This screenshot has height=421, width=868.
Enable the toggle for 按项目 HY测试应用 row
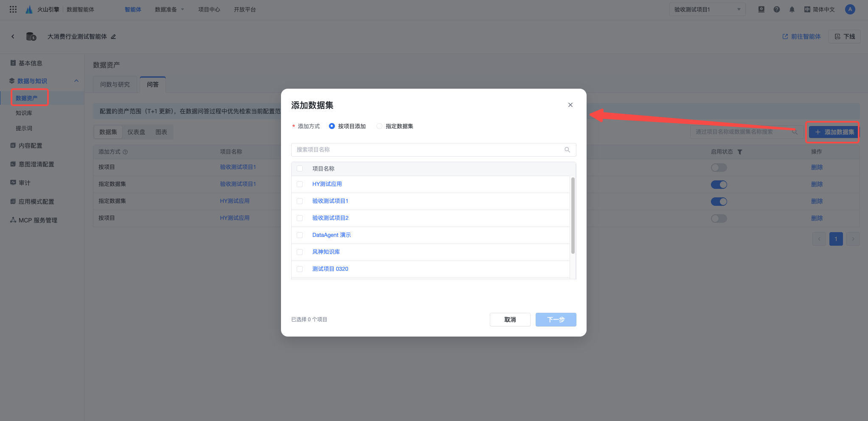tap(719, 219)
